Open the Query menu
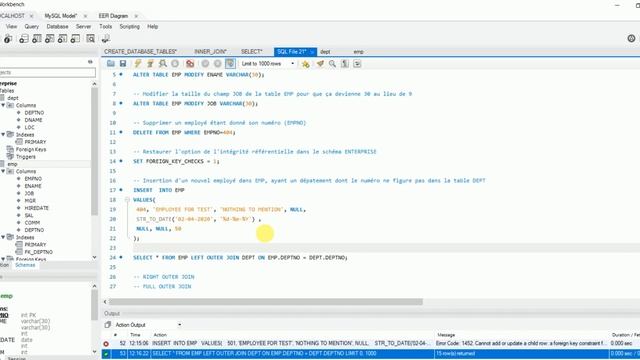The width and height of the screenshot is (640, 360). coord(31,27)
